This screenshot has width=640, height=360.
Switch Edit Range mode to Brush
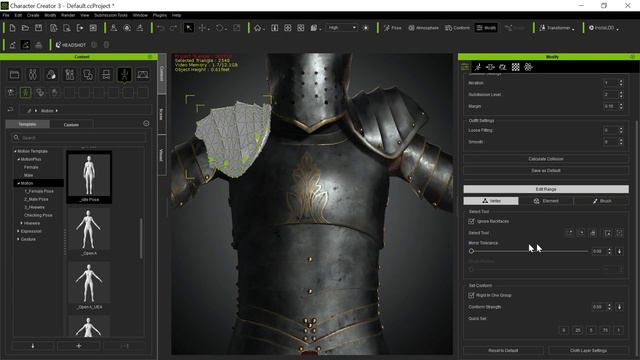[x=602, y=201]
